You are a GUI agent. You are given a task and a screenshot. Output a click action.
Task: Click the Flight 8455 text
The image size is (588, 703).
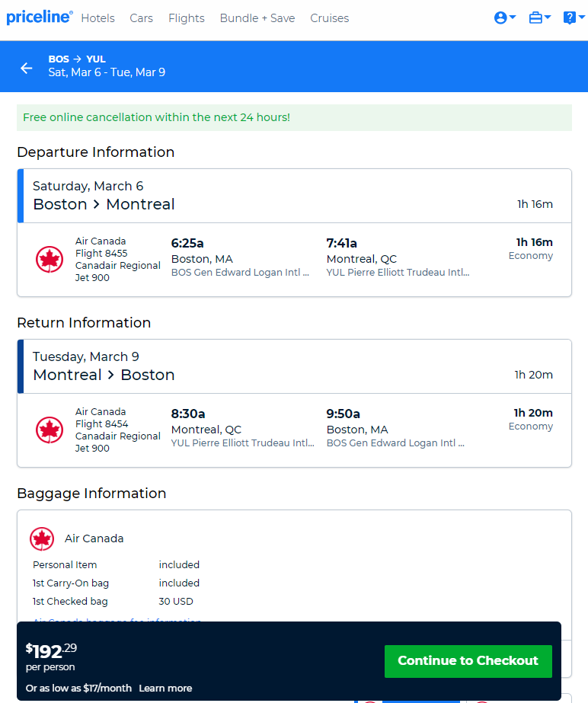tap(101, 254)
